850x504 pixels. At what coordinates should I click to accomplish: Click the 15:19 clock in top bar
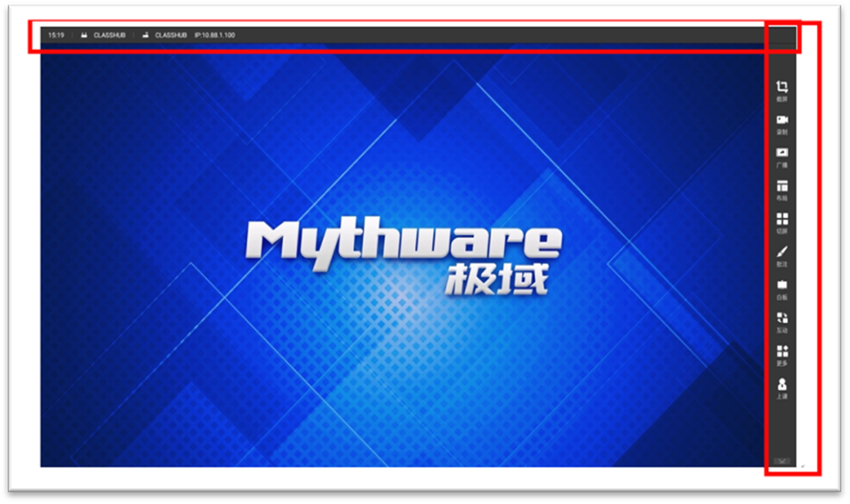(56, 36)
